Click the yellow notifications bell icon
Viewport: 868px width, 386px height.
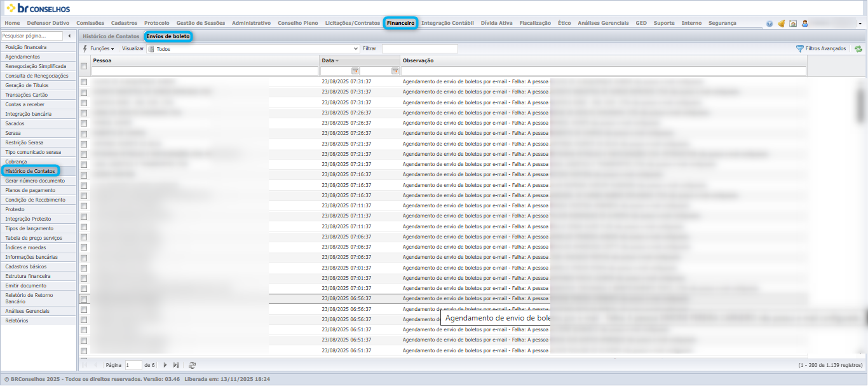coord(781,24)
